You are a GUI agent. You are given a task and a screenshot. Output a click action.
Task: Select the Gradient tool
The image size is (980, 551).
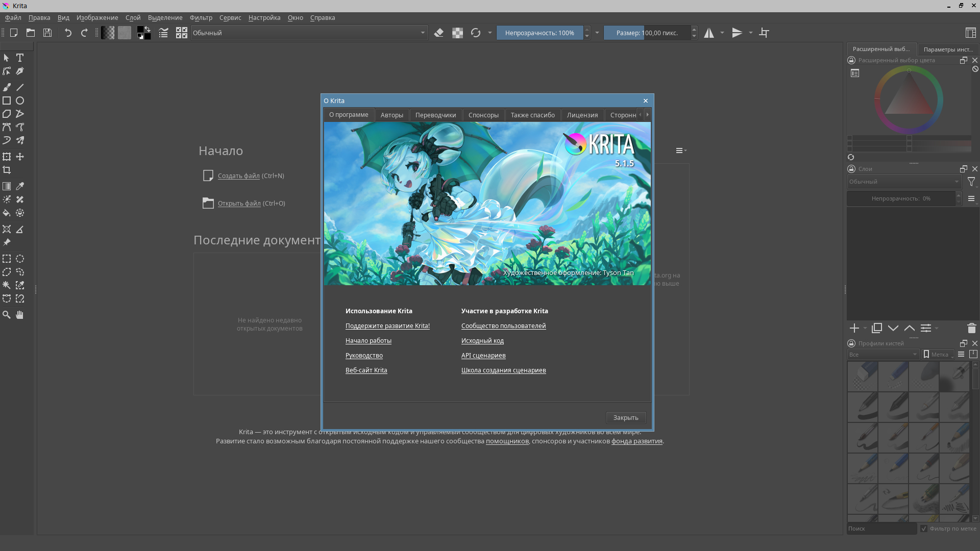point(7,186)
